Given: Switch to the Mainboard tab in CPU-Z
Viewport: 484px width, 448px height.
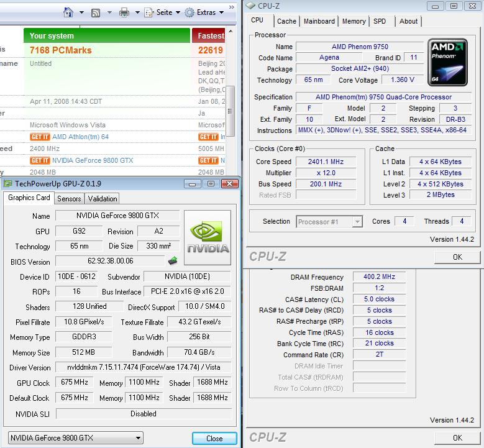Looking at the screenshot, I should coord(319,21).
